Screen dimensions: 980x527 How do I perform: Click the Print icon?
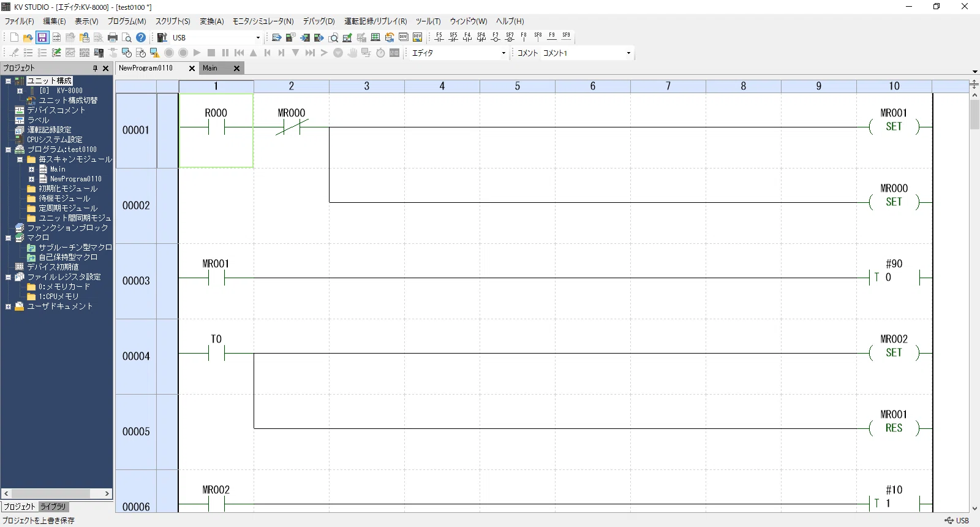click(x=113, y=37)
